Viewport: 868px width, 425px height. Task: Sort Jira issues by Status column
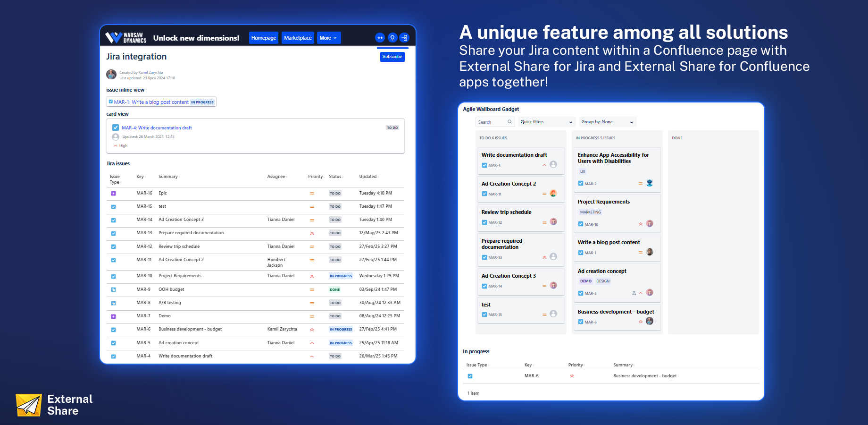(336, 177)
